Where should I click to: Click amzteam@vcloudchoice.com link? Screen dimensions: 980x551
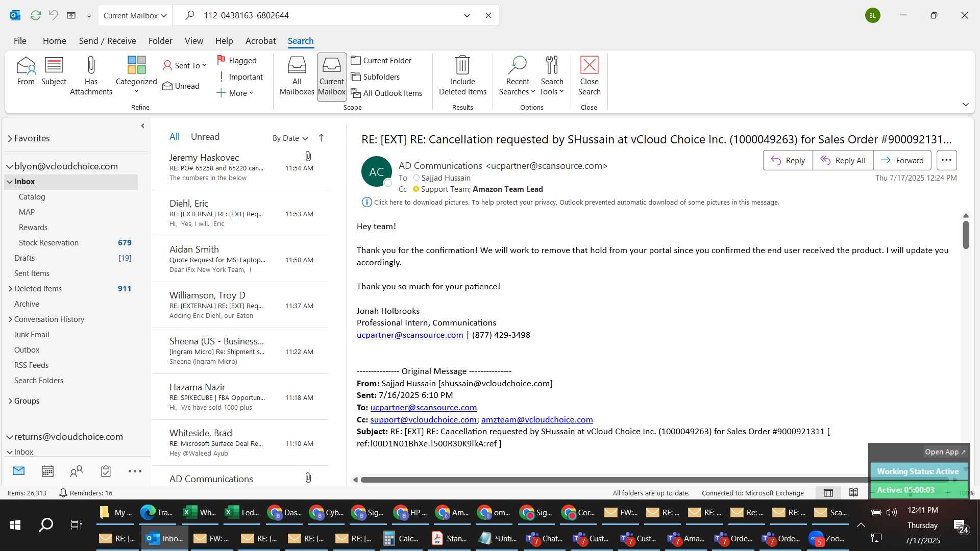pyautogui.click(x=537, y=420)
